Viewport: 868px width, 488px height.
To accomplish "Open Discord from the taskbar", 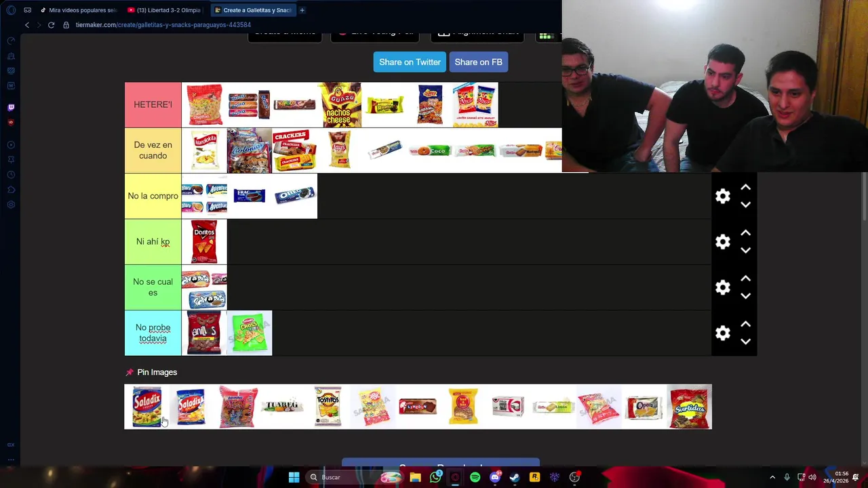I will 495,477.
